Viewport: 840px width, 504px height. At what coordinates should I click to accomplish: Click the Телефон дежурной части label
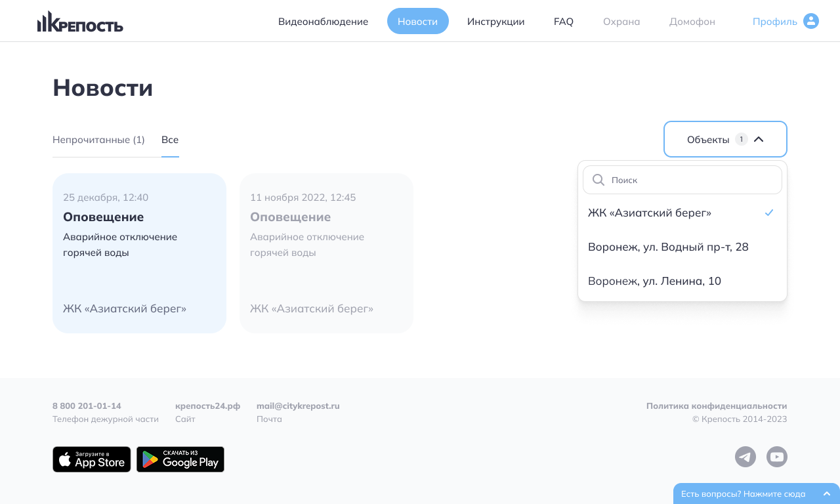pyautogui.click(x=106, y=419)
